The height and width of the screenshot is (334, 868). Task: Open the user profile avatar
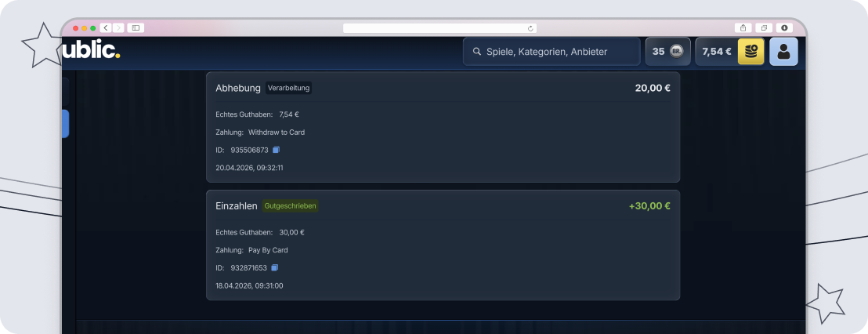point(783,52)
